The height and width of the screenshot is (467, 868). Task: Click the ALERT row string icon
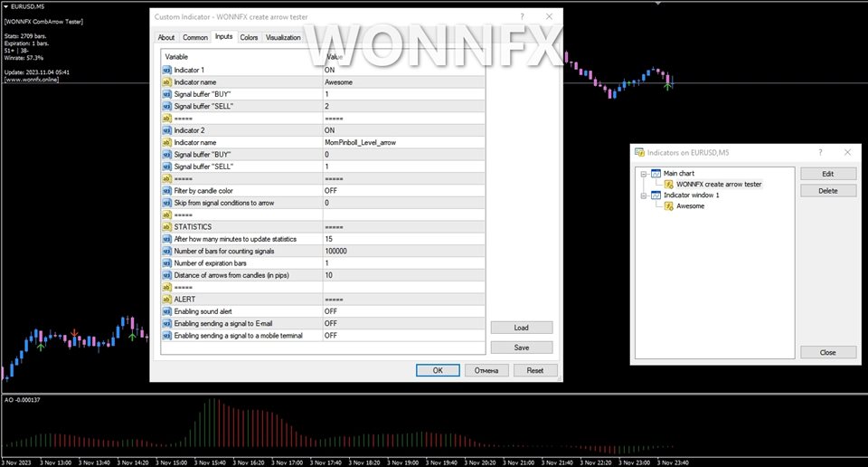coord(166,300)
